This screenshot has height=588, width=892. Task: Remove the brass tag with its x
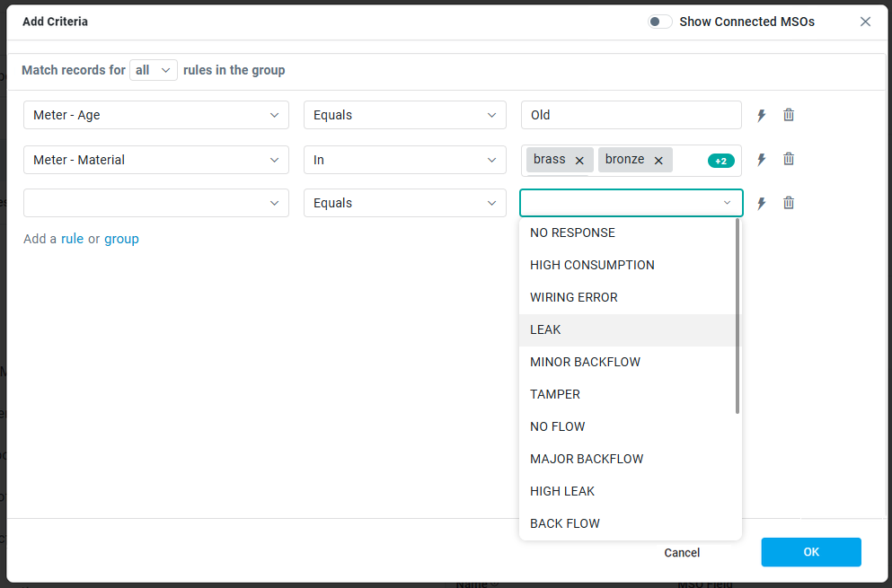[579, 161]
